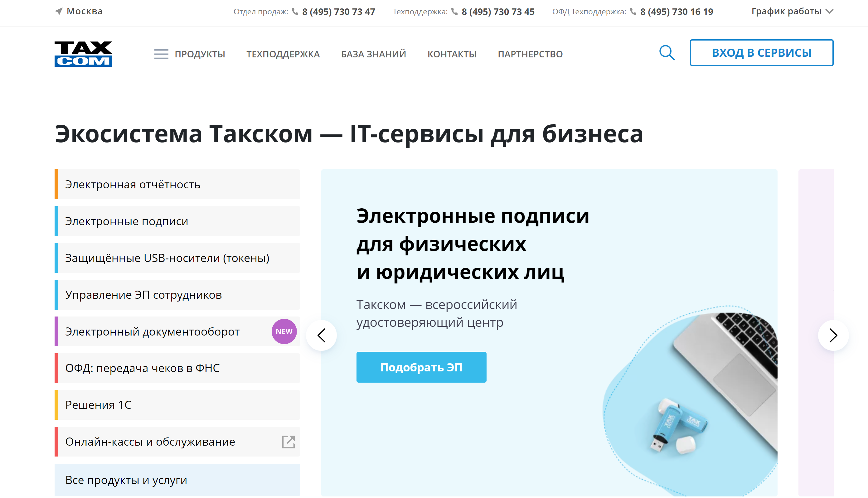Open the Техподдержка menu item
868x498 pixels.
[283, 54]
